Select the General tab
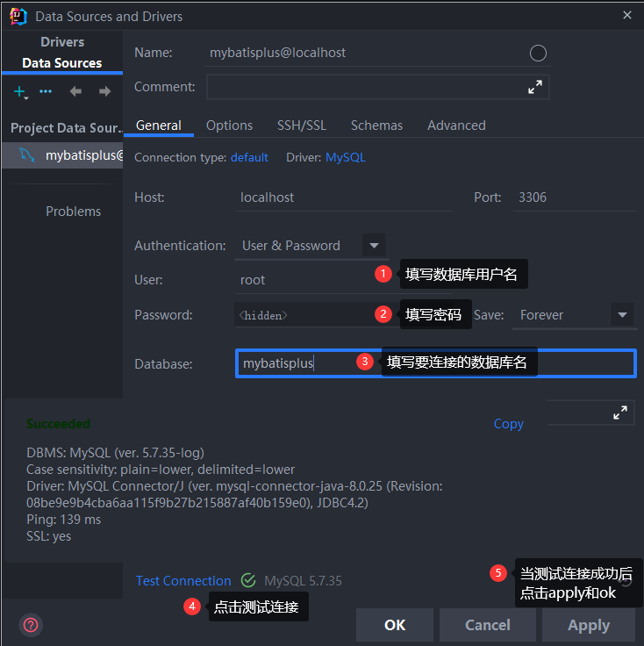The width and height of the screenshot is (644, 646). pyautogui.click(x=159, y=126)
